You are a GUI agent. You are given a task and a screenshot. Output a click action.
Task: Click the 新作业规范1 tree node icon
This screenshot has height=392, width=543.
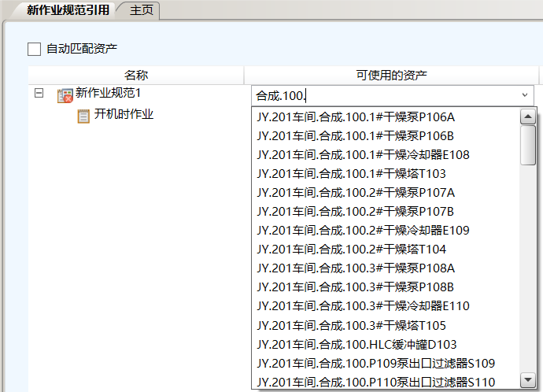coord(65,95)
